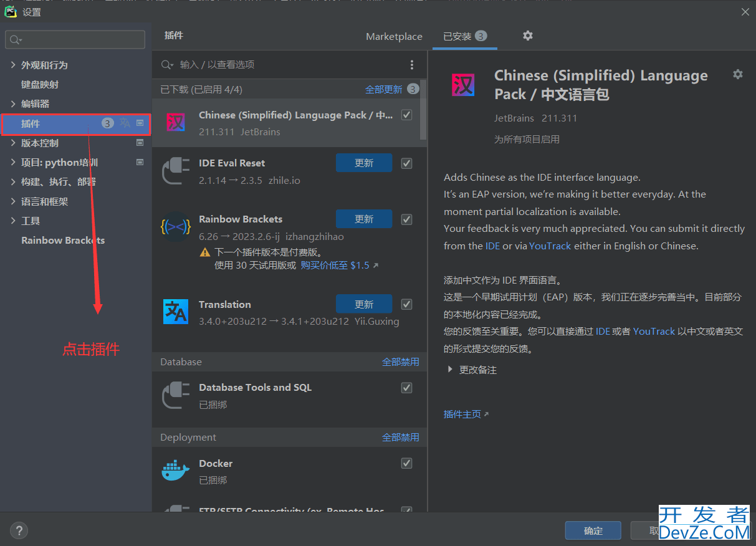Expand the 项目: python培训 node
The image size is (756, 546).
pos(13,162)
